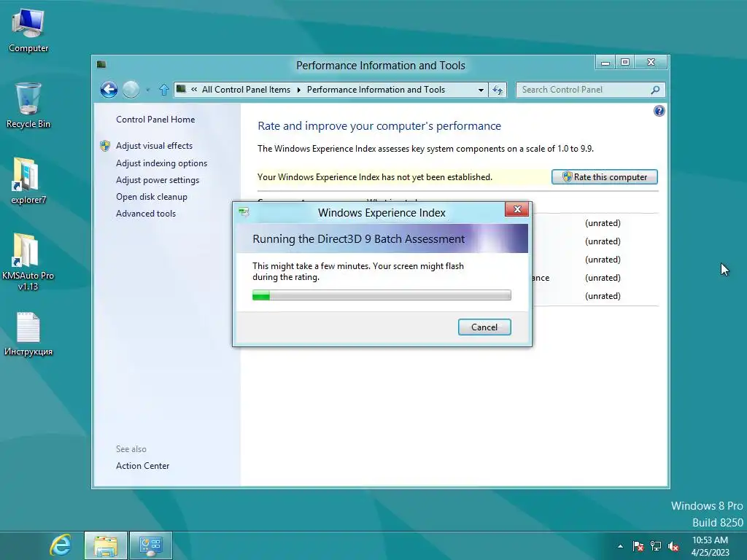Go back with the blue arrow button
747x560 pixels.
[x=109, y=90]
